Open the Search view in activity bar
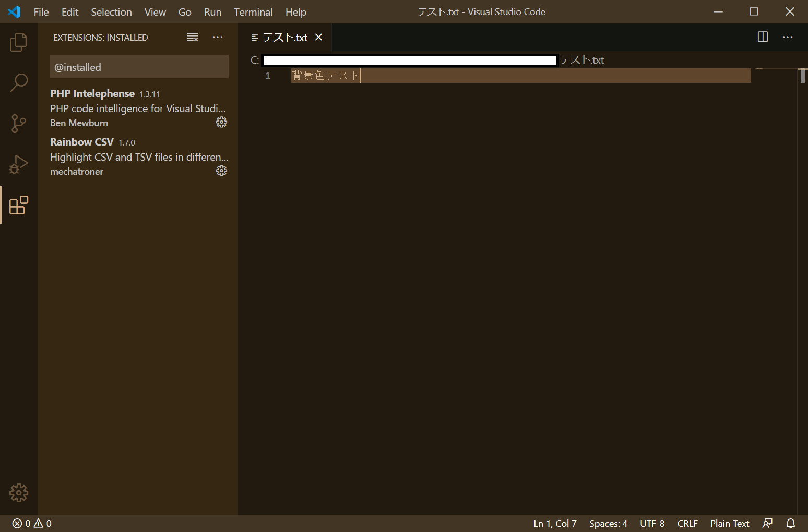The width and height of the screenshot is (808, 532). click(19, 82)
